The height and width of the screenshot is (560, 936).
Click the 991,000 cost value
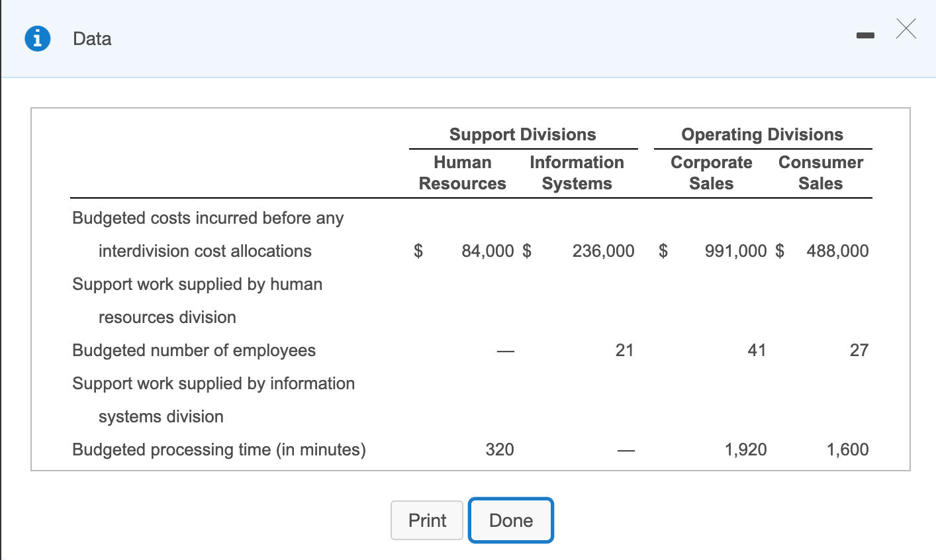pyautogui.click(x=736, y=251)
